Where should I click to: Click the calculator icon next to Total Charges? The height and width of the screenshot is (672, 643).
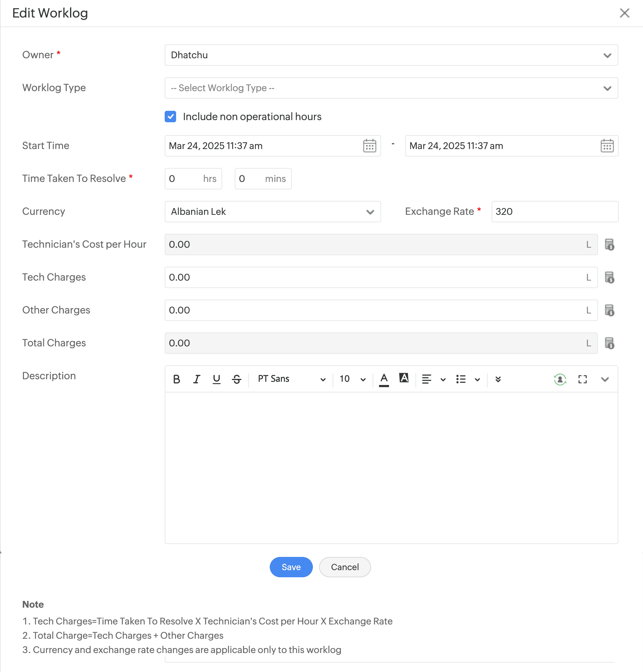click(x=609, y=344)
